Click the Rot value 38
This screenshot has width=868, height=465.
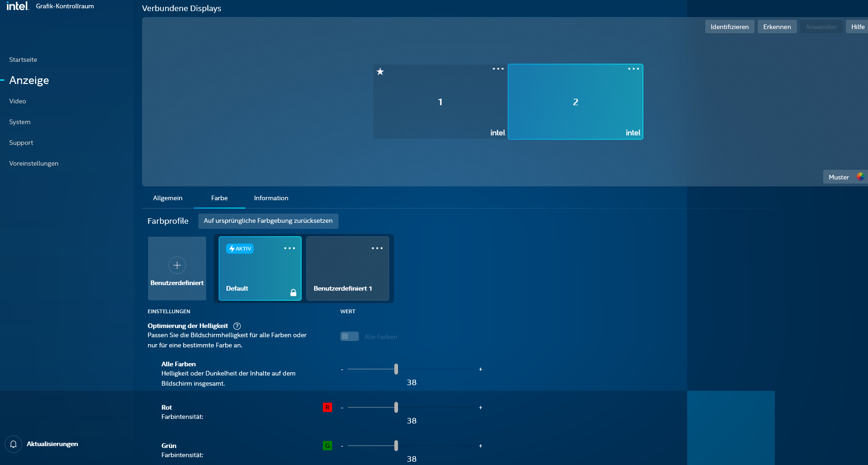coord(412,421)
